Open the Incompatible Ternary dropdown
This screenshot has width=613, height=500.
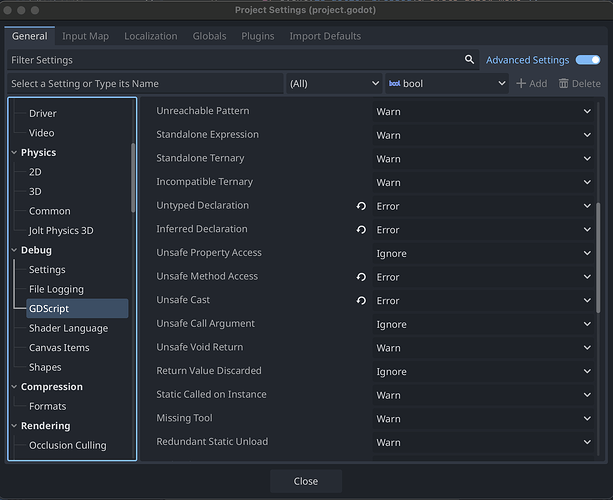click(483, 182)
